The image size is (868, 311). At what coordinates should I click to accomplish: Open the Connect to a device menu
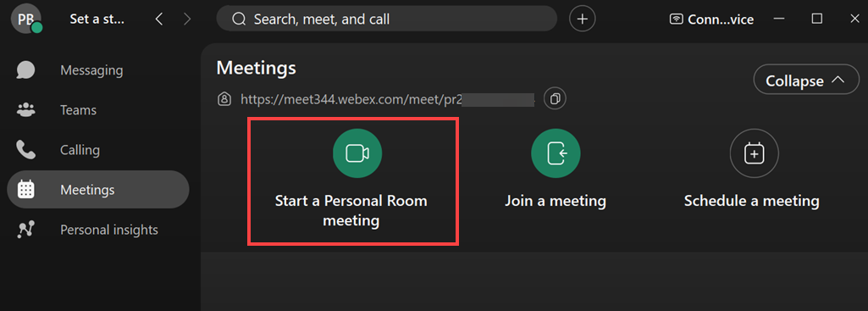coord(711,19)
